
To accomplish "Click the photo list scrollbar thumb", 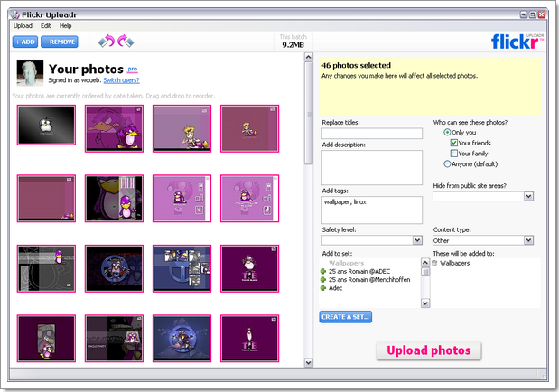I will click(309, 113).
